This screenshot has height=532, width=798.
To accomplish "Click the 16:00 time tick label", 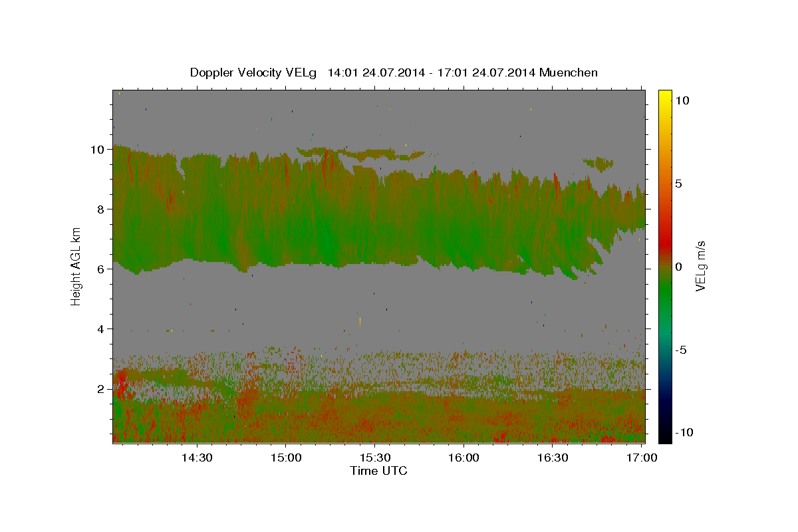I will pyautogui.click(x=464, y=458).
